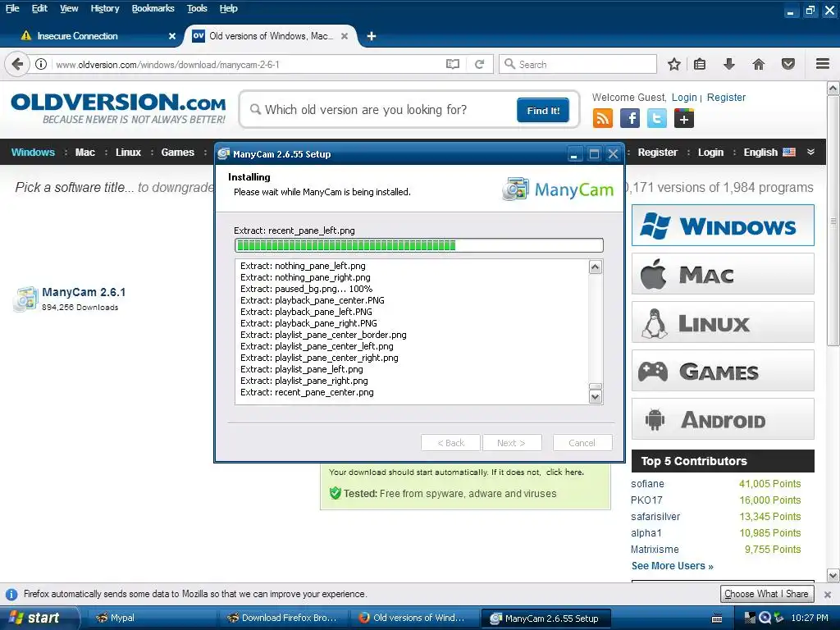The width and height of the screenshot is (840, 630).
Task: Focus the browser address bar
Action: (x=246, y=64)
